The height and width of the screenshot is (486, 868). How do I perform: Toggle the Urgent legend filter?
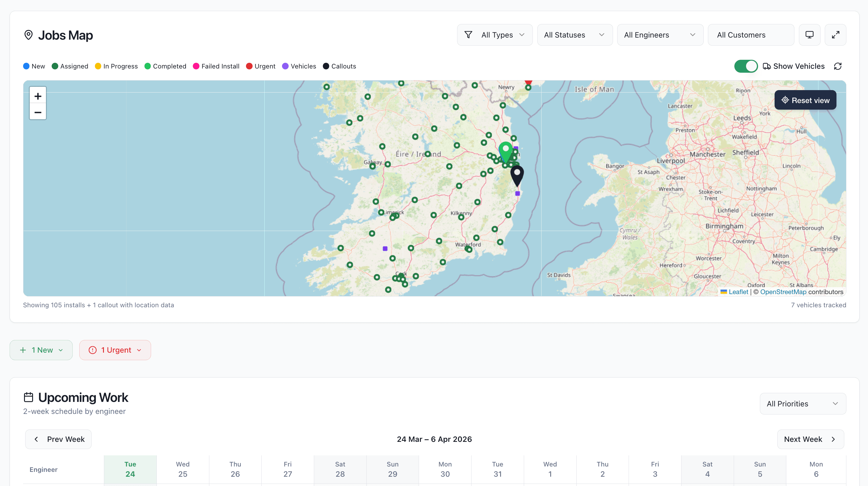point(249,66)
